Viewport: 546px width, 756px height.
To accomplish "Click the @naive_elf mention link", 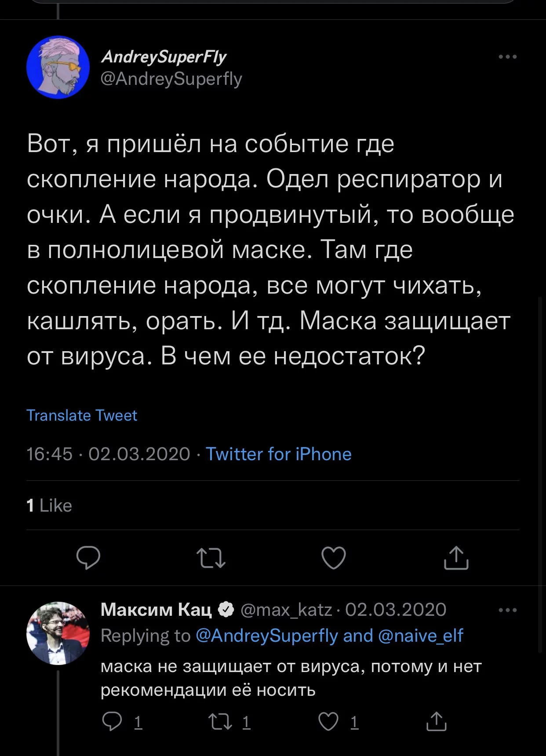I will (x=420, y=636).
